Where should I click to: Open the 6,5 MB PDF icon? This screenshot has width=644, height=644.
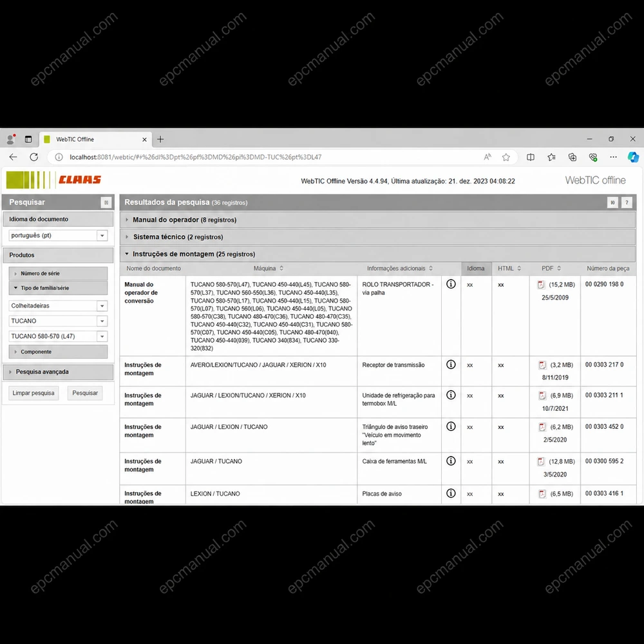pos(542,493)
